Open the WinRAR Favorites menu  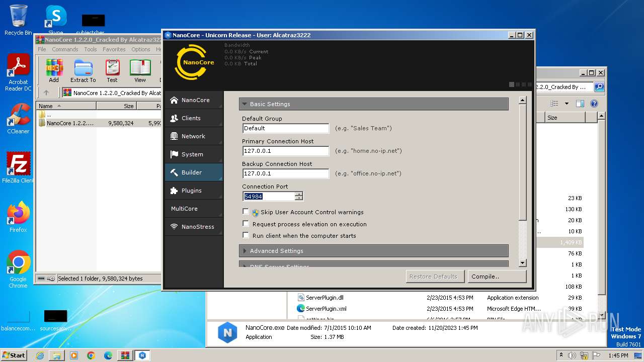114,49
